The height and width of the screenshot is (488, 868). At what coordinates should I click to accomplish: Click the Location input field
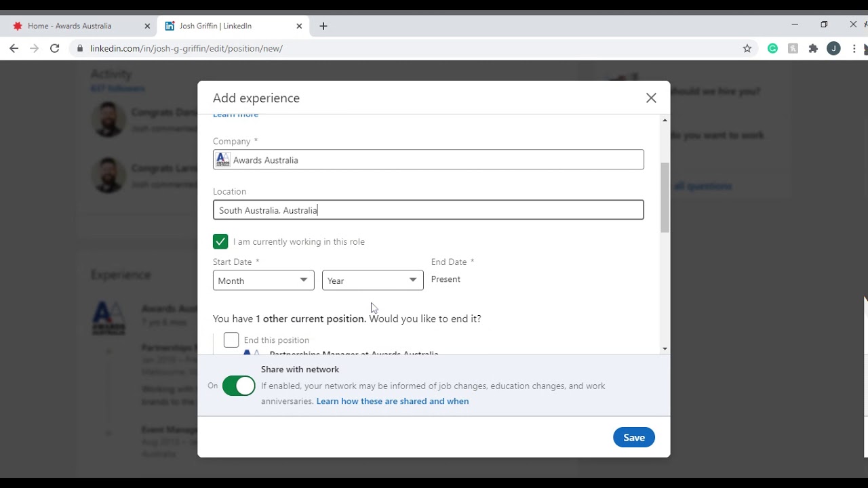click(429, 210)
